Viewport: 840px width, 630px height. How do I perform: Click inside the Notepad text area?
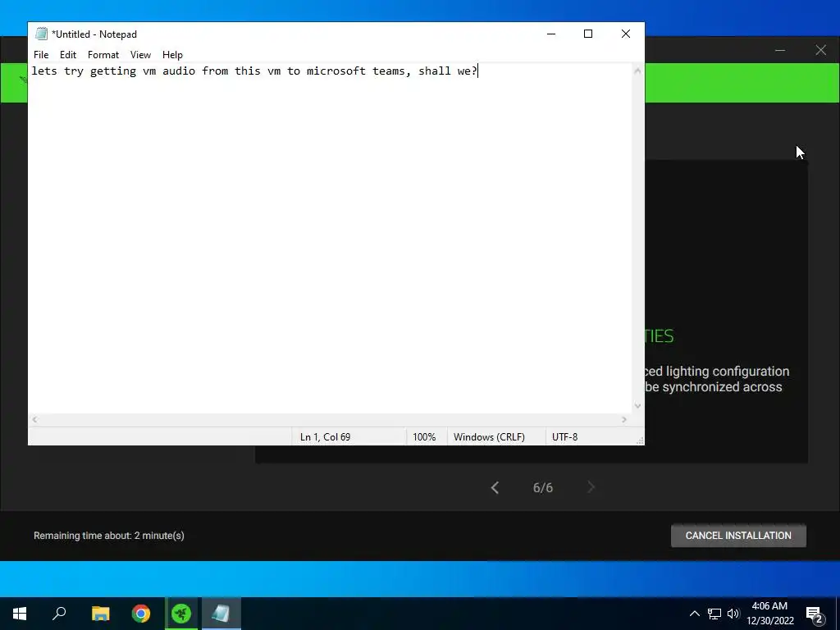pos(330,239)
